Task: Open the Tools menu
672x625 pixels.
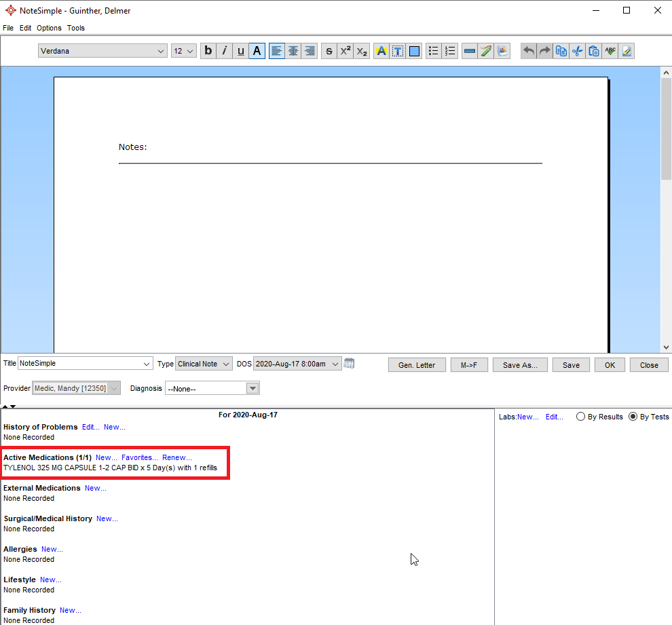Action: 76,28
